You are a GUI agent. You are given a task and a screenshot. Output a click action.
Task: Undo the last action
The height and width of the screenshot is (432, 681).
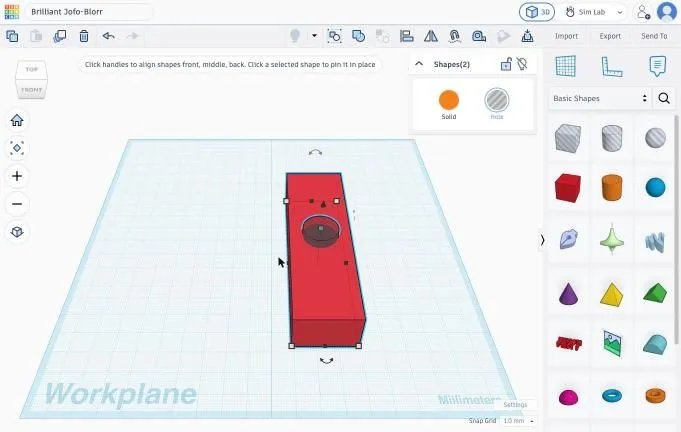(x=109, y=36)
